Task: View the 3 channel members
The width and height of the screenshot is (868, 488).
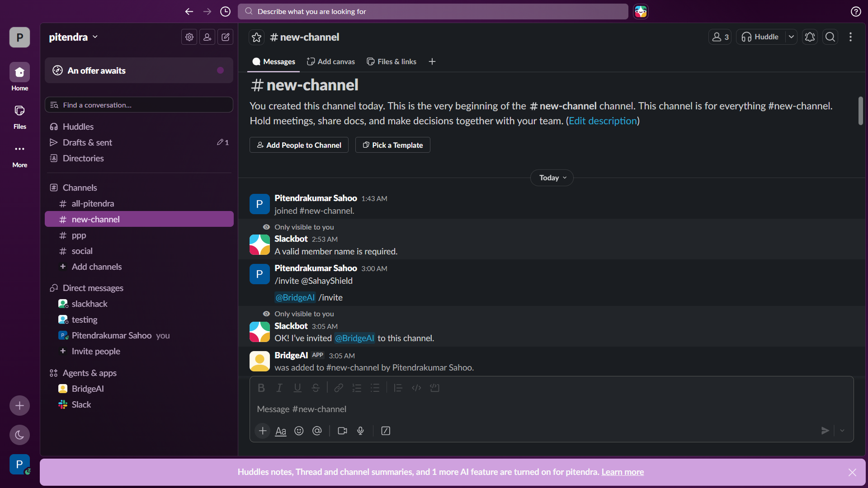Action: [720, 37]
